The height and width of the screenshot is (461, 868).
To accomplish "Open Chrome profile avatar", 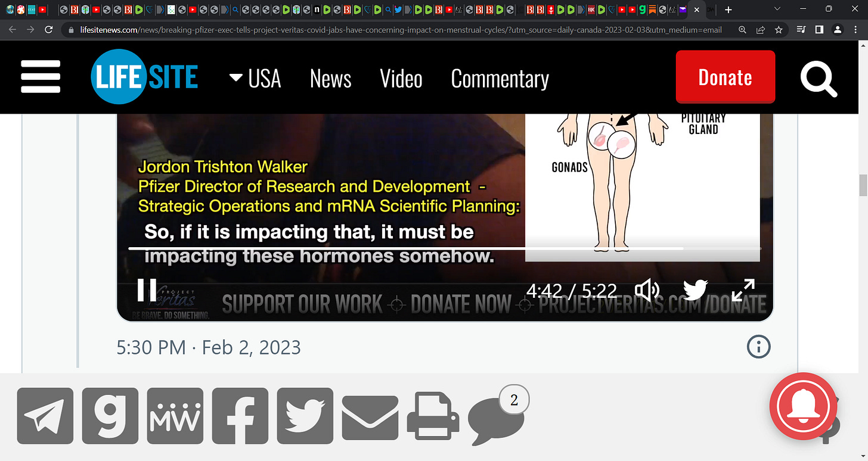I will [x=838, y=30].
